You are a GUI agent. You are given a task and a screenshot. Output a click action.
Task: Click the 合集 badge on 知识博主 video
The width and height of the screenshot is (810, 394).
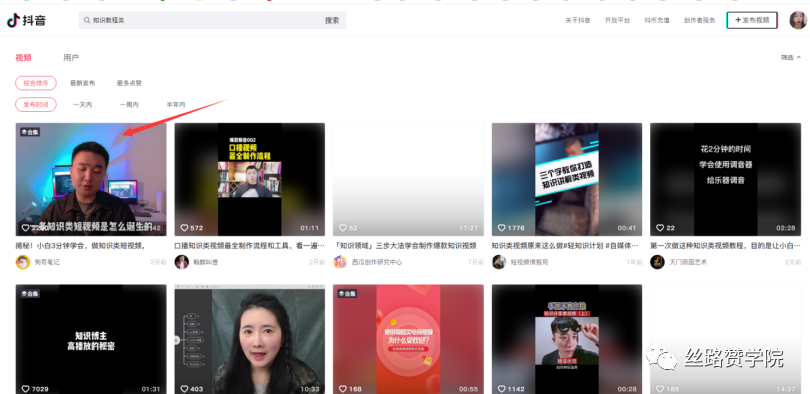point(30,294)
